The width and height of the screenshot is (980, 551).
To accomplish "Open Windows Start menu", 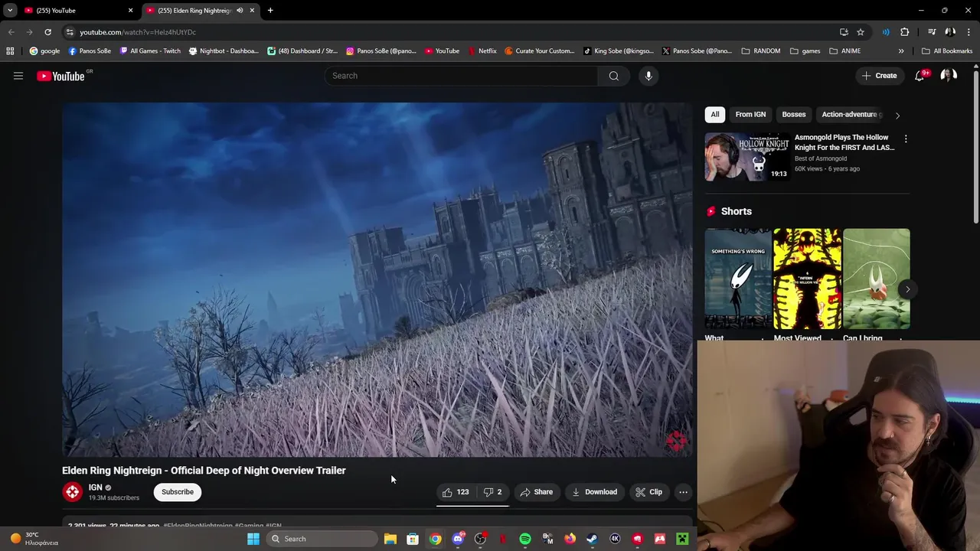I will coord(253,539).
